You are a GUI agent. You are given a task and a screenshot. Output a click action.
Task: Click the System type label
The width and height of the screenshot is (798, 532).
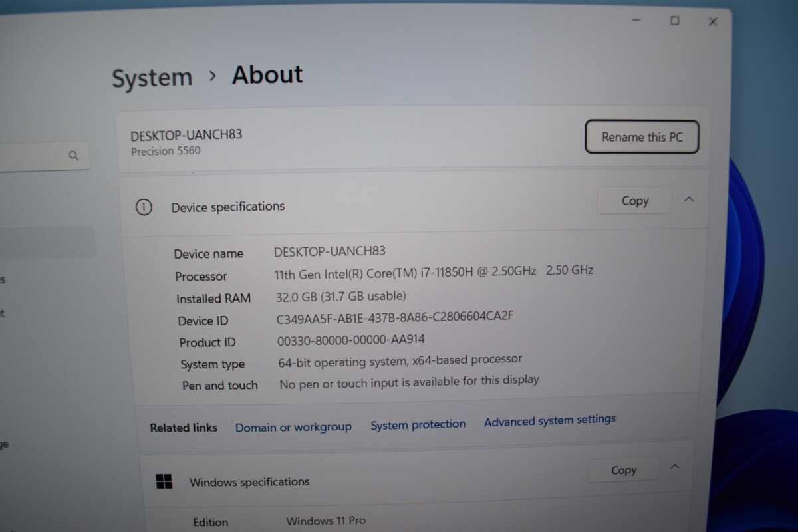(212, 364)
